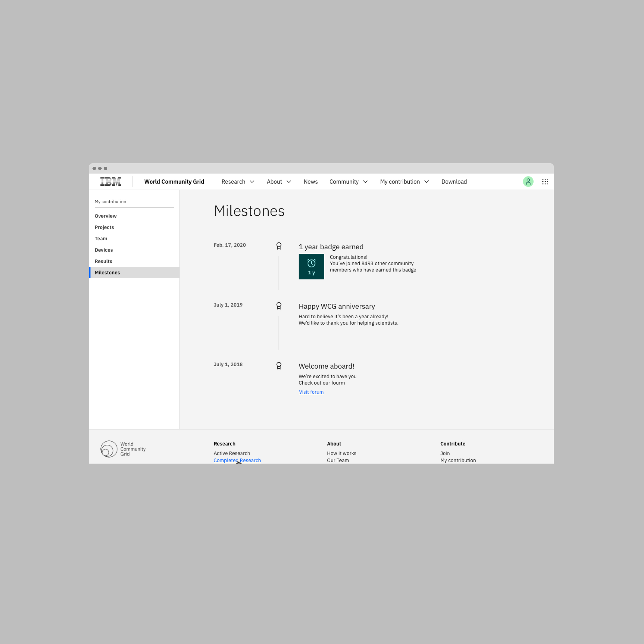Click the July 1, 2018 milestone ribbon icon
644x644 pixels.
point(279,366)
